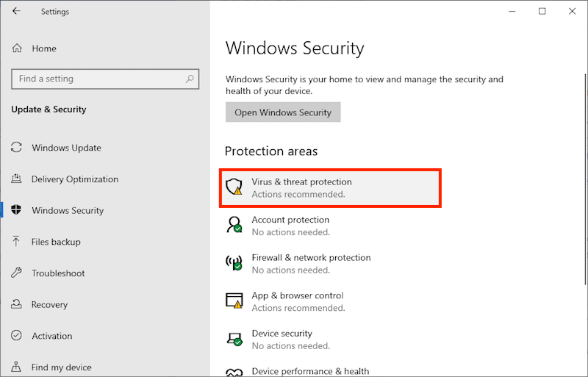Click the search magnifier icon
Screen dimensions: 588x377
click(190, 79)
